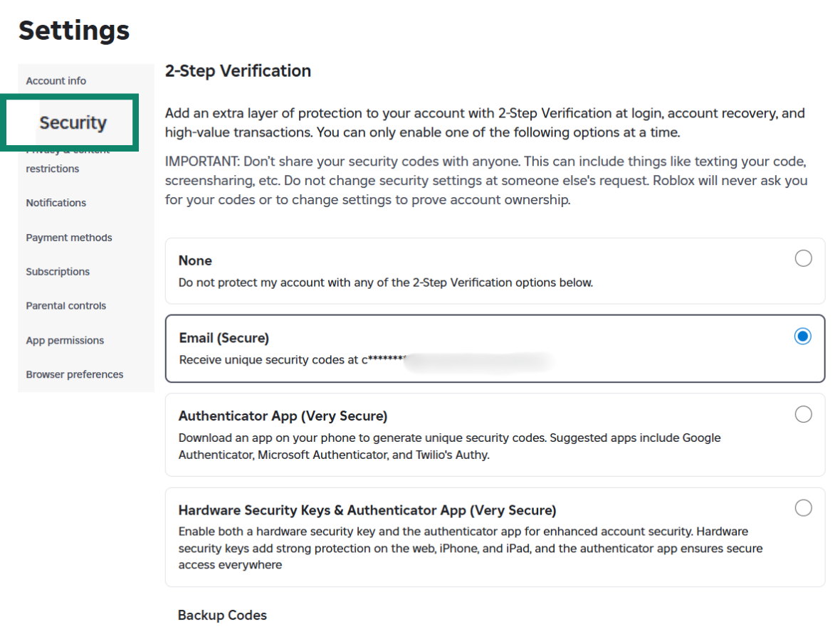This screenshot has height=634, width=840.
Task: Open the Notifications settings page
Action: coord(56,202)
